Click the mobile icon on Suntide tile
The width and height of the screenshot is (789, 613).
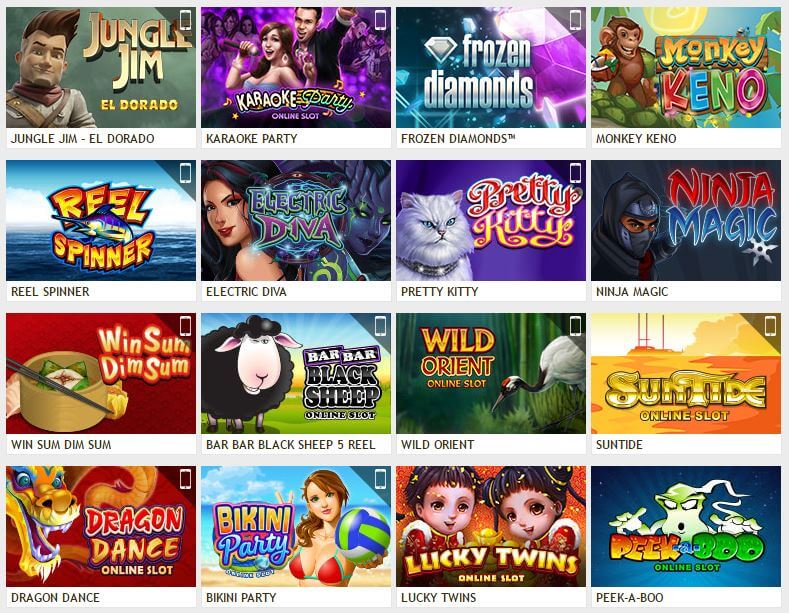click(x=770, y=326)
